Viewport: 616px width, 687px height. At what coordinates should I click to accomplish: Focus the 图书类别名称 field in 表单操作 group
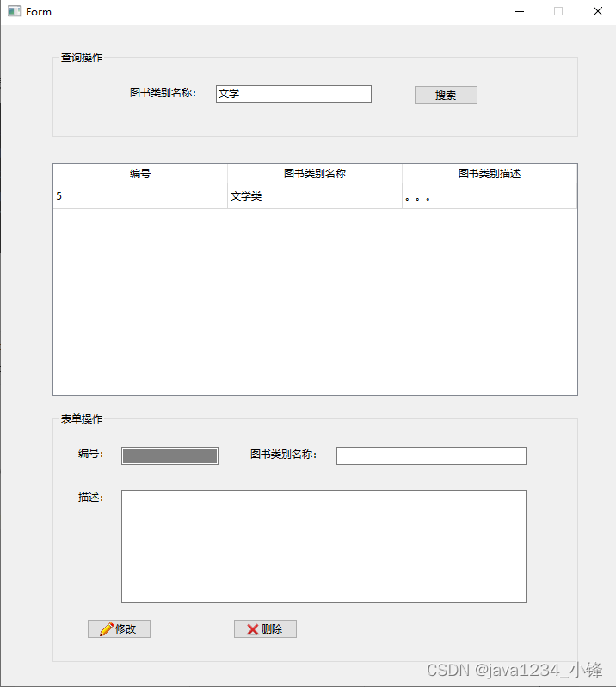click(x=431, y=455)
